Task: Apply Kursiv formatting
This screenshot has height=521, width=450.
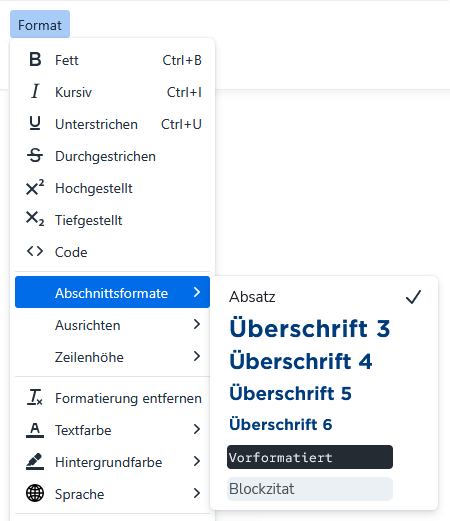Action: (112, 92)
